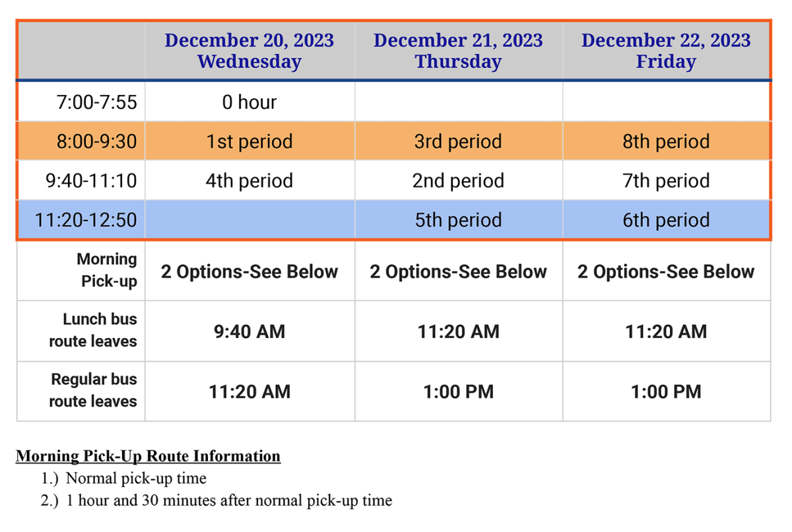
Task: Select the December 21, 2023 Thursday header
Action: [458, 51]
